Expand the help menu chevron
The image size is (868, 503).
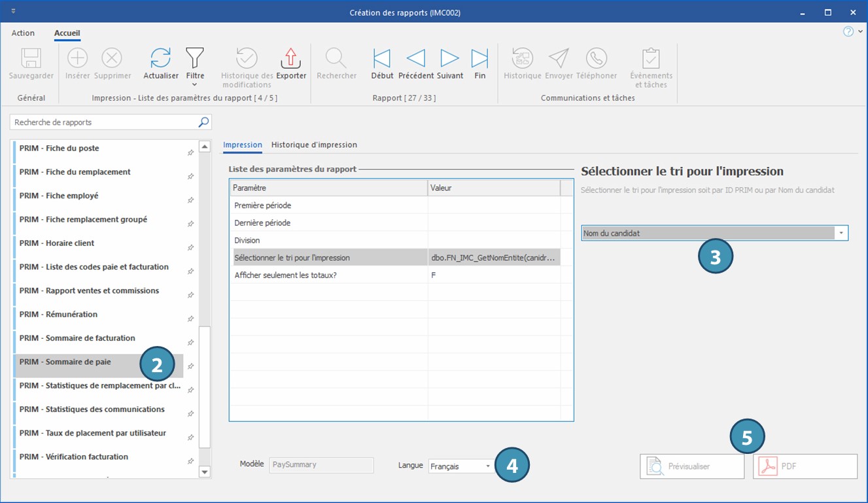click(860, 32)
